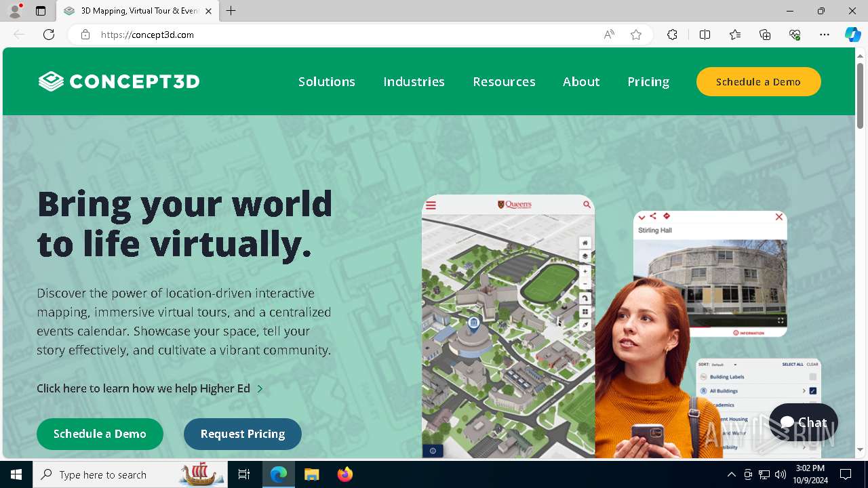Screen dimensions: 868x488
Task: Open browser Extensions icon
Action: (672, 35)
